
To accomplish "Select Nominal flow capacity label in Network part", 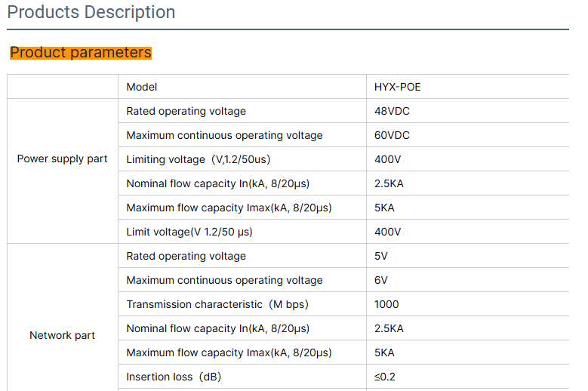I will [217, 328].
